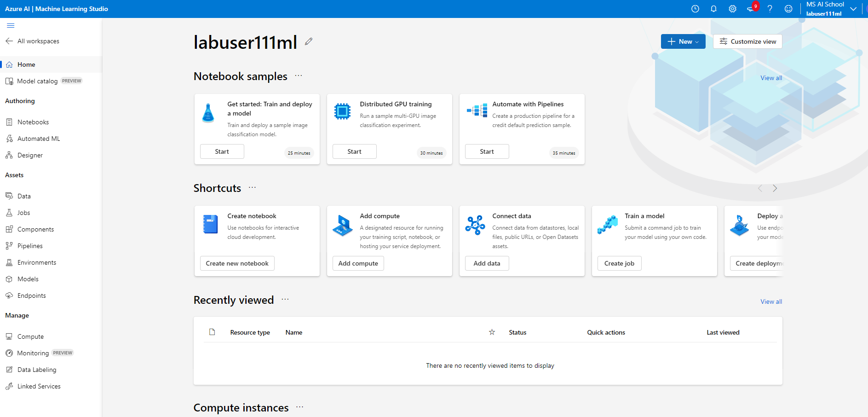Go back to All workspaces
The width and height of the screenshot is (868, 417).
[x=33, y=41]
